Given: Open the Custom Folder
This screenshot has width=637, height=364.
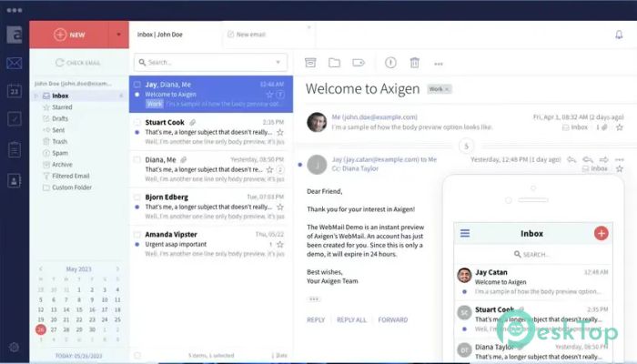Looking at the screenshot, I should tap(72, 187).
